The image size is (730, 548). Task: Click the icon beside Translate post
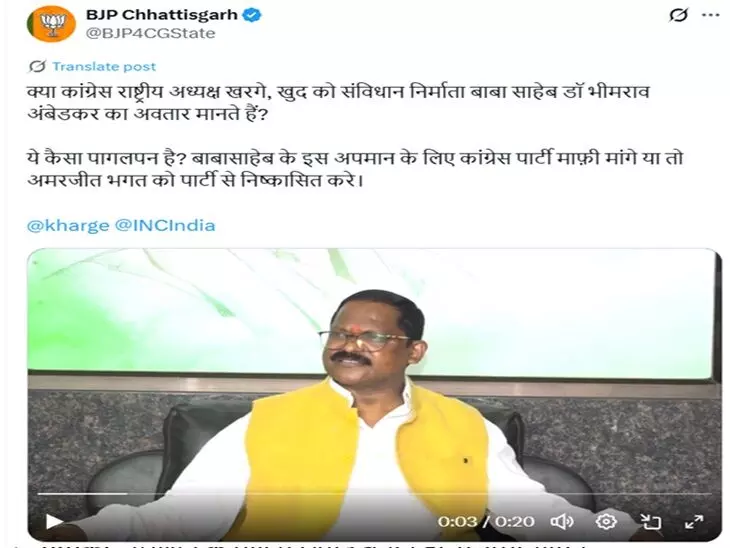pyautogui.click(x=37, y=67)
